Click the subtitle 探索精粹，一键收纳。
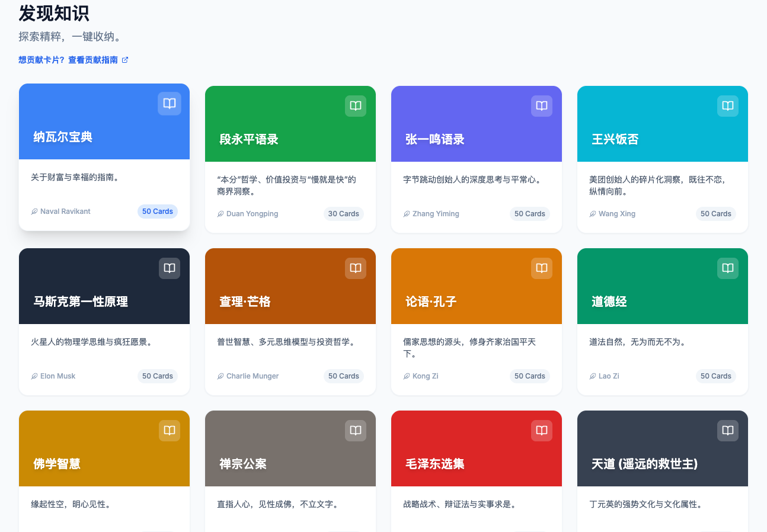This screenshot has width=767, height=532. [x=70, y=37]
